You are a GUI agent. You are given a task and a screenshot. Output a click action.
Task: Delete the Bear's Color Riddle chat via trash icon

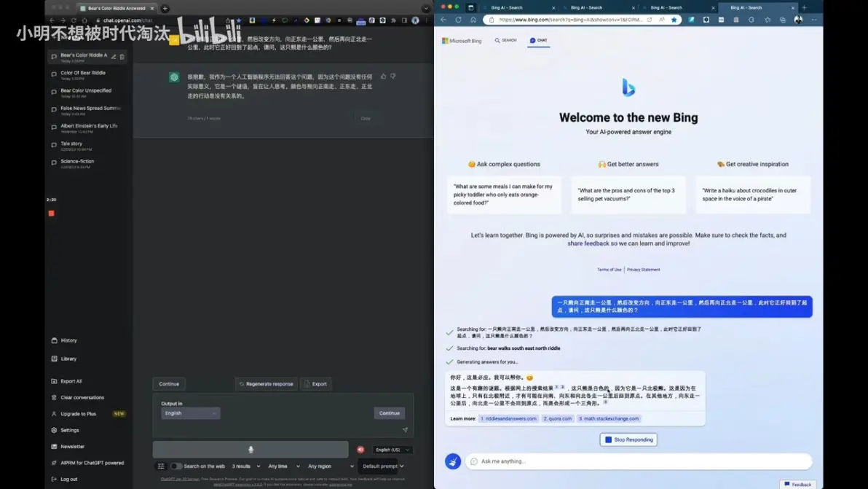[x=122, y=57]
